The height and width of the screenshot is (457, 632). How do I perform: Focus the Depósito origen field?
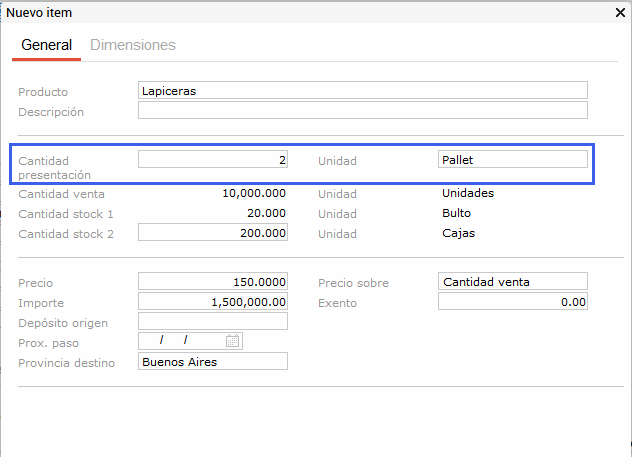pos(213,321)
